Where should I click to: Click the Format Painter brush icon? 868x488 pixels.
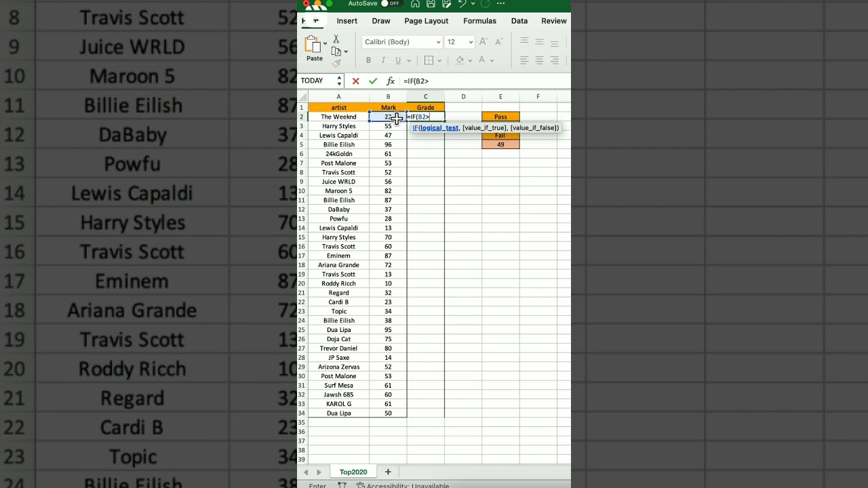(336, 63)
